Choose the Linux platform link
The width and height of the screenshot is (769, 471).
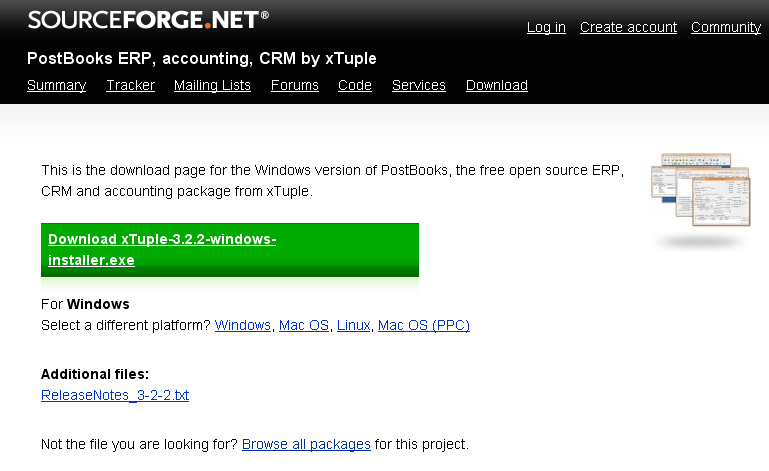[x=353, y=325]
